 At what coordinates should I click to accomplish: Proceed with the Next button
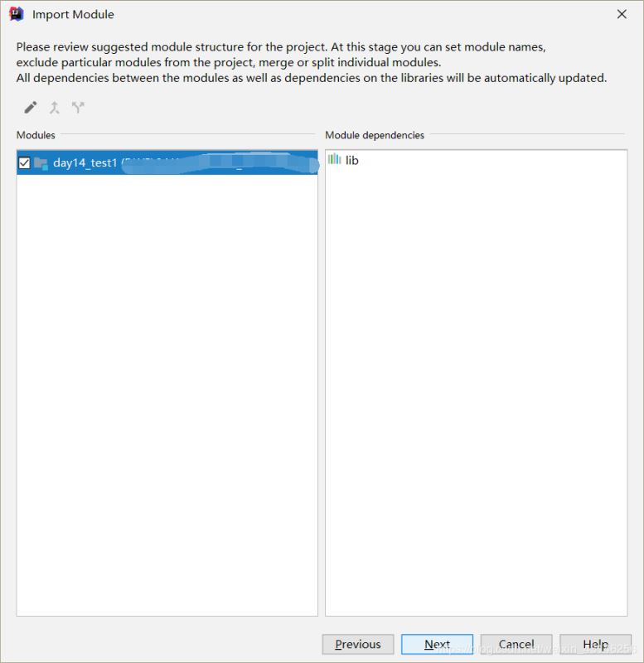point(437,644)
